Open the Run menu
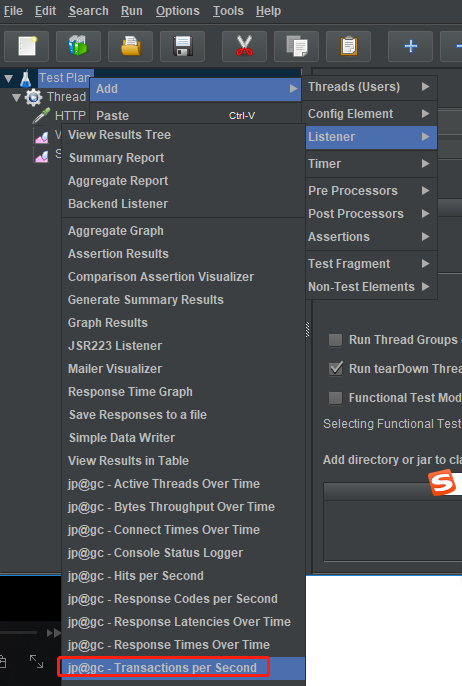This screenshot has width=462, height=686. tap(132, 11)
